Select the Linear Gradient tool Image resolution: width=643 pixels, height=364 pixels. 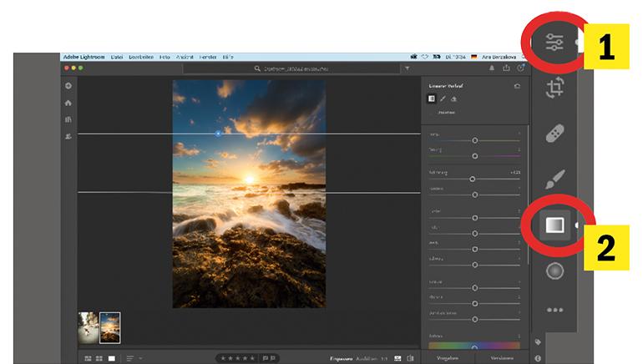pos(554,225)
